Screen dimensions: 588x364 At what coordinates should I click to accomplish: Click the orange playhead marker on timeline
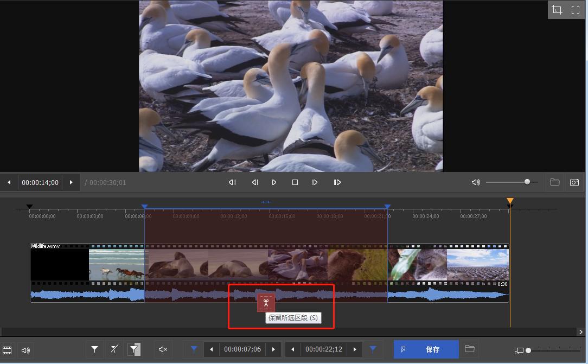pyautogui.click(x=510, y=202)
